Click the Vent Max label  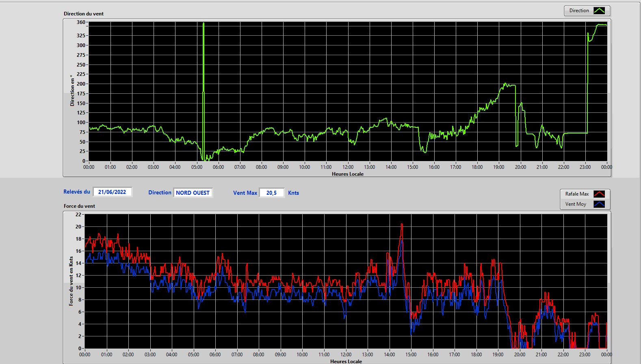[x=245, y=193]
